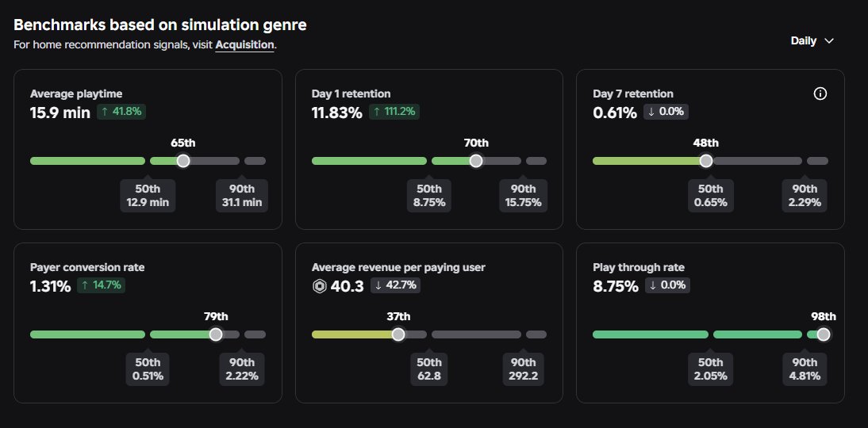The image size is (868, 428).
Task: Click the Robux icon beside 40.3
Action: [320, 286]
